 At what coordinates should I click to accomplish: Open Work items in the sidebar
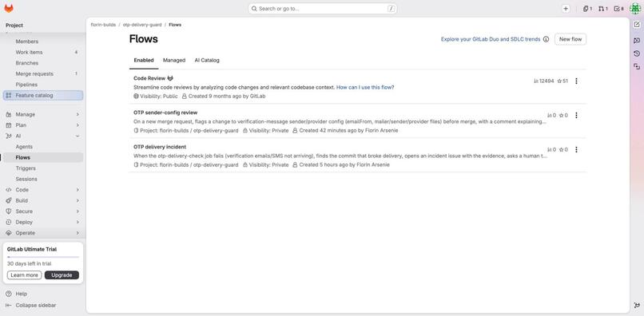pos(43,52)
